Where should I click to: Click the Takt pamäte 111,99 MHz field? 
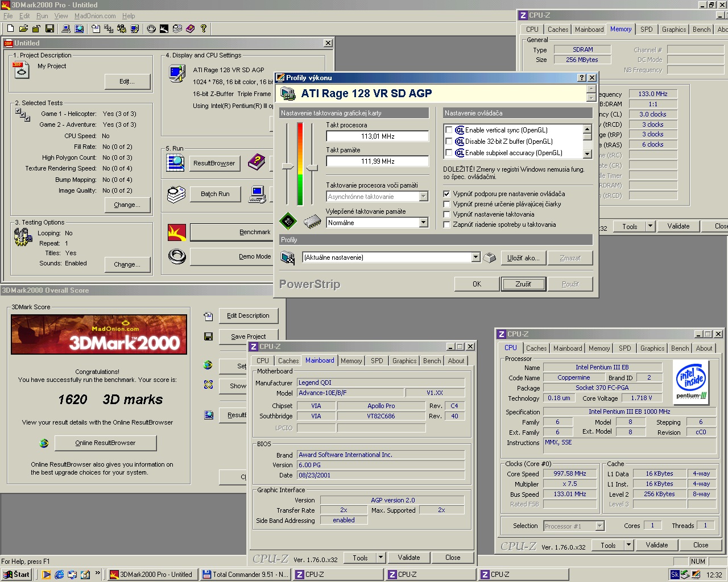point(378,161)
